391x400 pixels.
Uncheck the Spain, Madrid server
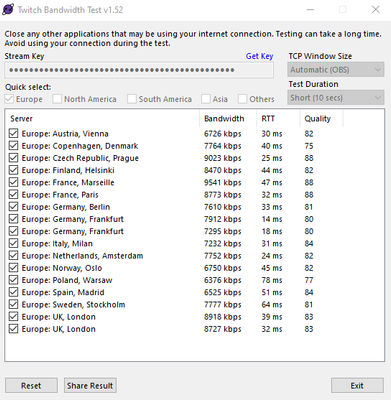coord(13,292)
